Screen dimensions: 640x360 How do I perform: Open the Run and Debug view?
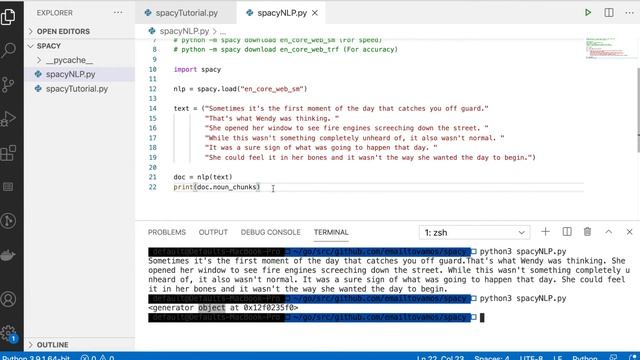pyautogui.click(x=8, y=119)
